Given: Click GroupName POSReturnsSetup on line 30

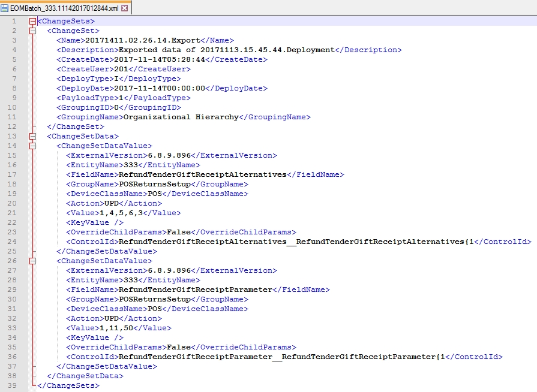Looking at the screenshot, I should (154, 299).
